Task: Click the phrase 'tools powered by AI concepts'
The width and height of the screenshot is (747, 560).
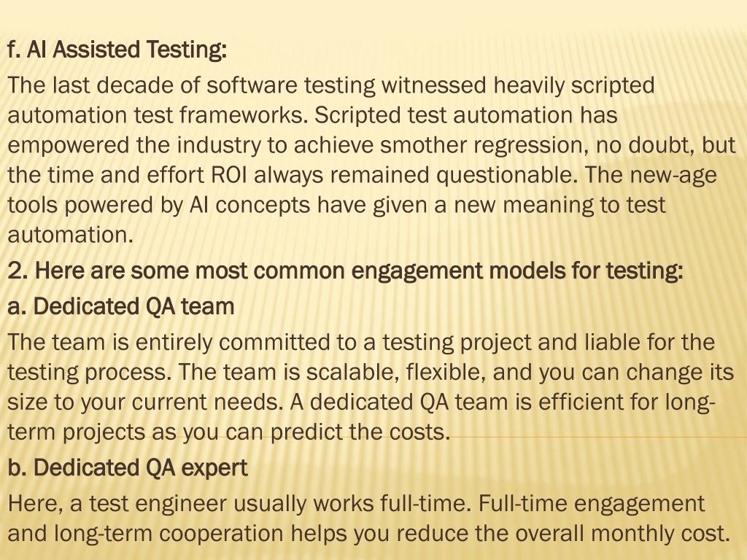Action: pyautogui.click(x=159, y=206)
